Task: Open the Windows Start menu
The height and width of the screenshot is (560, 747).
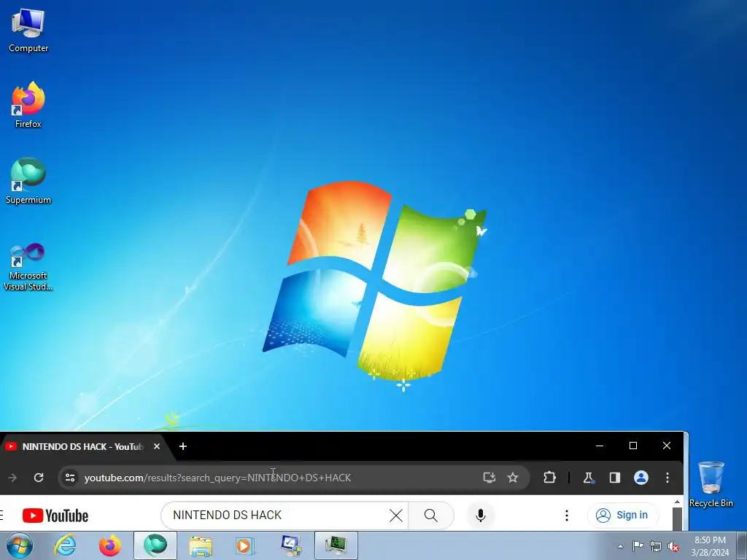Action: click(20, 545)
